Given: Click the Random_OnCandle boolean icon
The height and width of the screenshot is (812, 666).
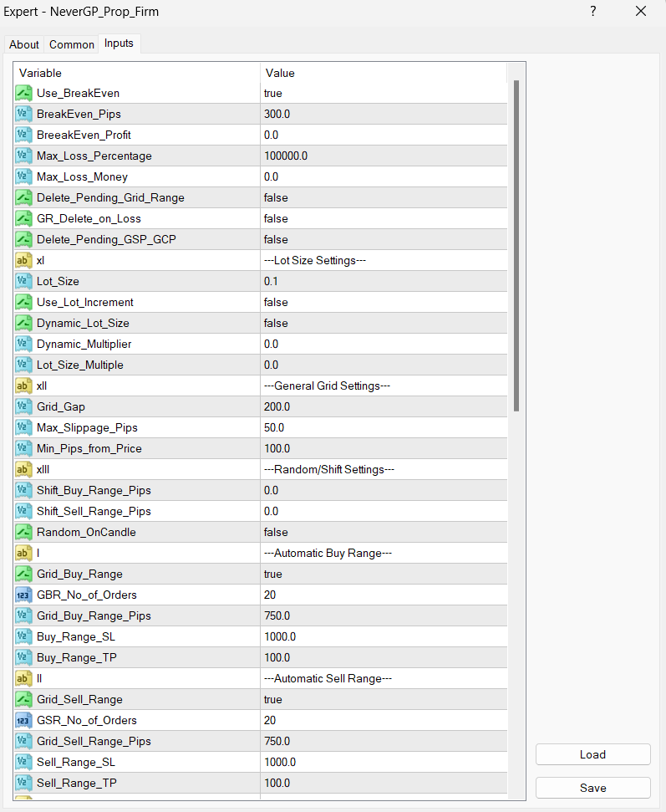Looking at the screenshot, I should [x=23, y=532].
